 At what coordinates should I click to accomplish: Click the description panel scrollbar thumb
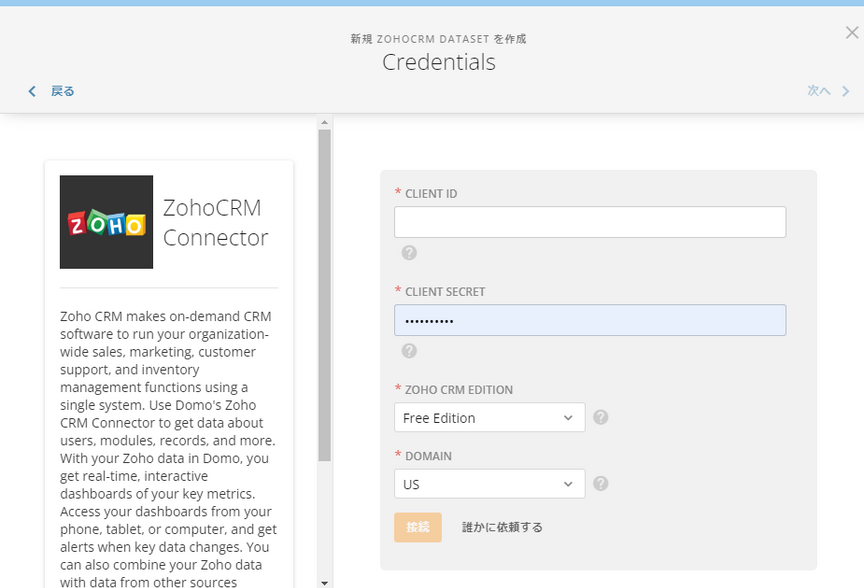coord(325,295)
